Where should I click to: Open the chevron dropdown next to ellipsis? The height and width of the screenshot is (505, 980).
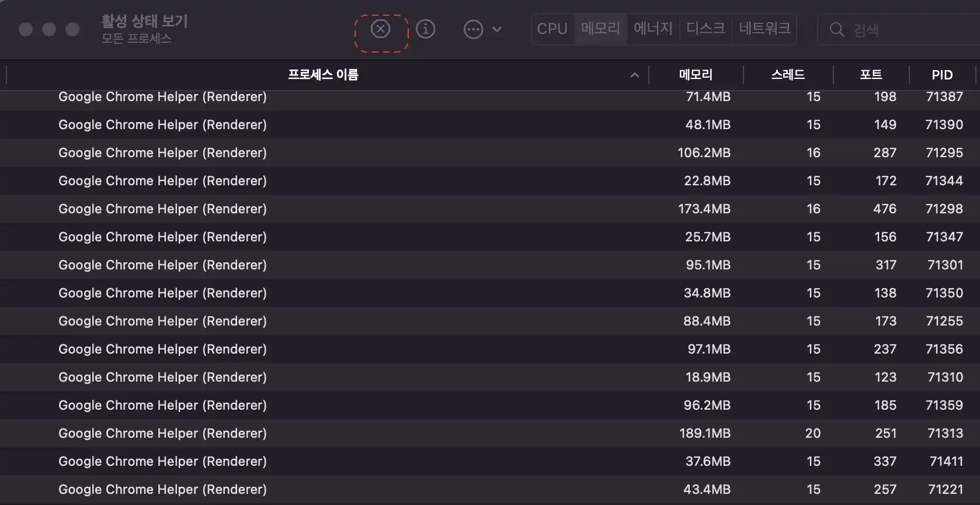tap(497, 29)
